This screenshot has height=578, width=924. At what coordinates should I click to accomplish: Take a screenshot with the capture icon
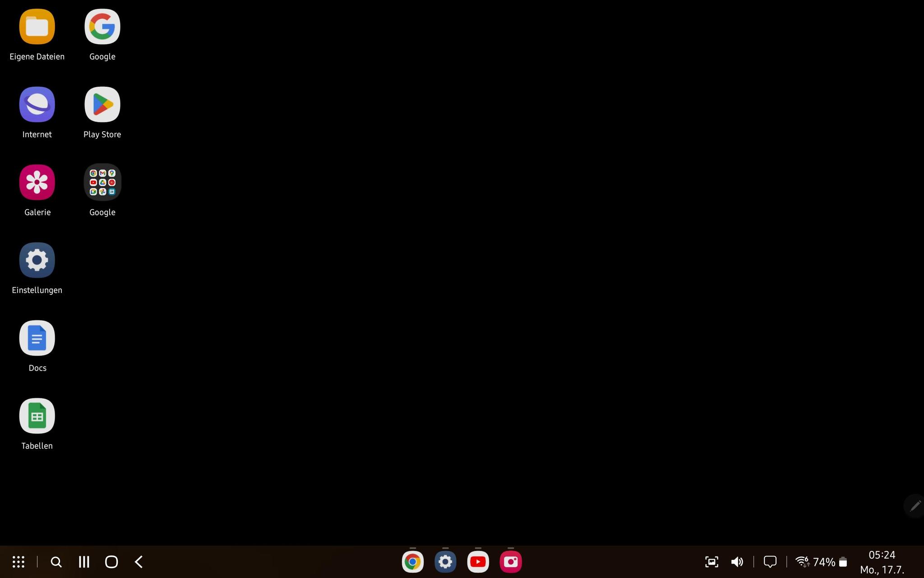(x=711, y=562)
